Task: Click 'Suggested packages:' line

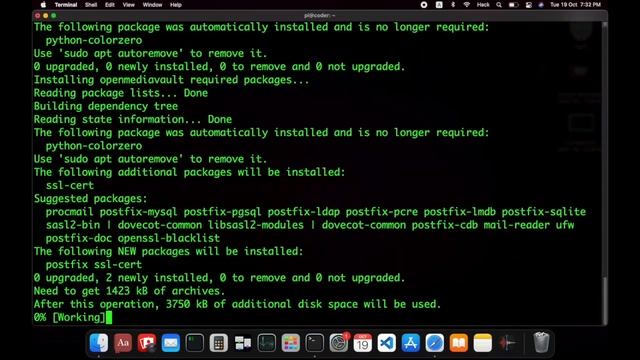Action: [90, 198]
